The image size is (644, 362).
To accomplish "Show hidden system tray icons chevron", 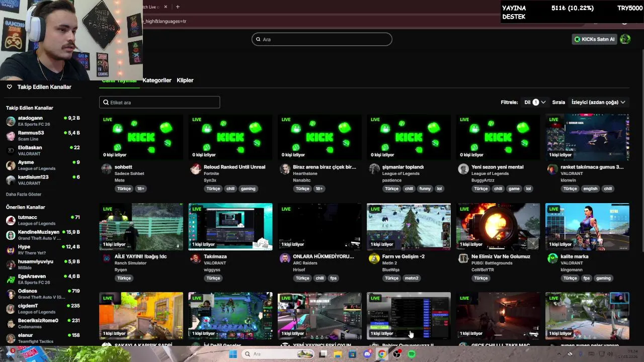I will [x=559, y=354].
